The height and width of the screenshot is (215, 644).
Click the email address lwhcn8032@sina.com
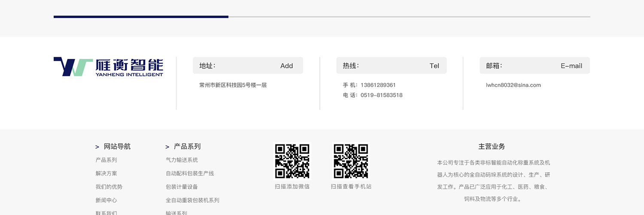[513, 85]
